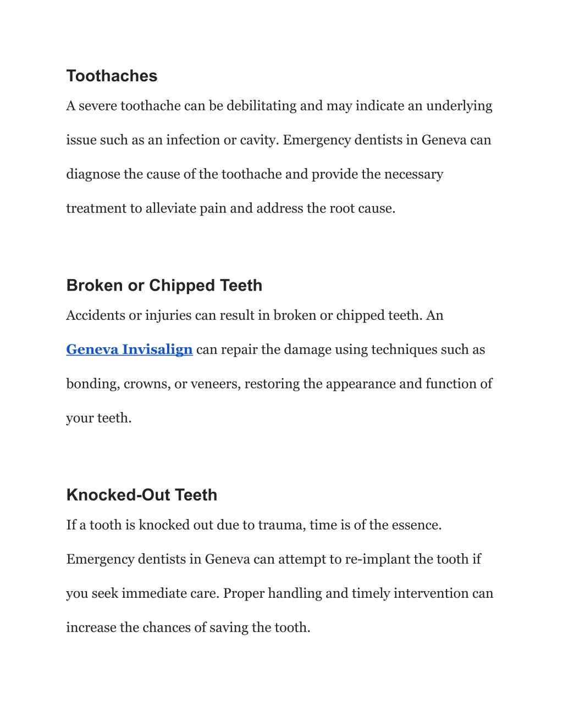This screenshot has width=563, height=728.
Task: Click the line 'Emergency dentists in Geneva can attempt'
Action: 273,559
